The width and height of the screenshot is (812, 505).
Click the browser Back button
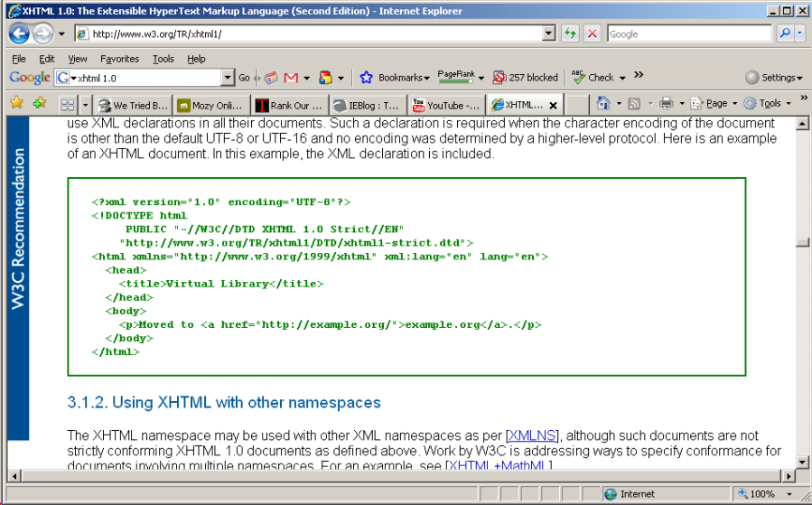pyautogui.click(x=19, y=33)
